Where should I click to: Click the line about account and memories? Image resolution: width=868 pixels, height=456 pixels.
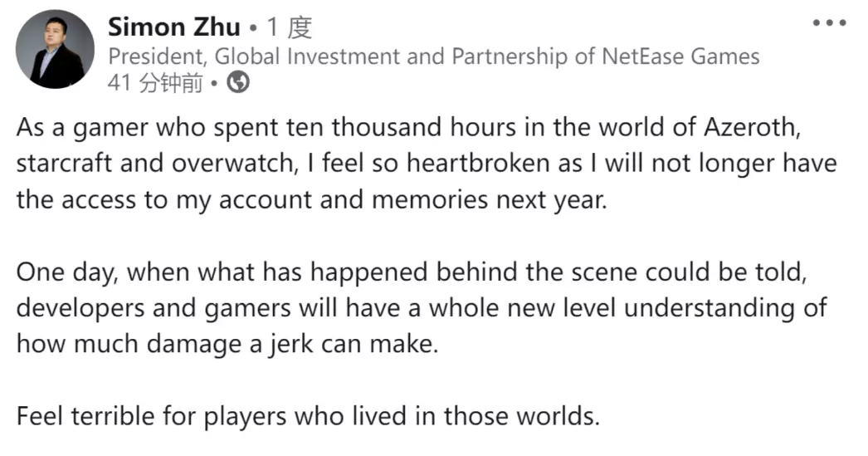pos(312,200)
